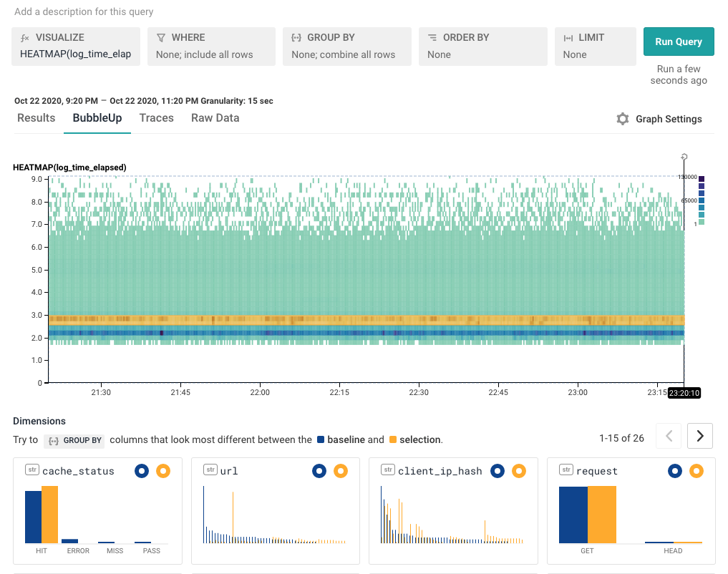Screen dimensions: 728x574
Task: Click the reset zoom icon above the legend
Action: 684,157
